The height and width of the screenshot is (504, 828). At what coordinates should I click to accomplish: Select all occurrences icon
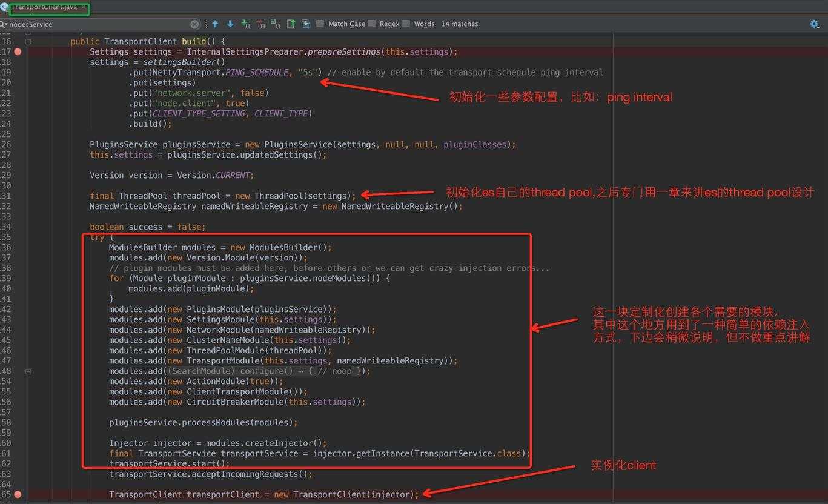point(276,24)
